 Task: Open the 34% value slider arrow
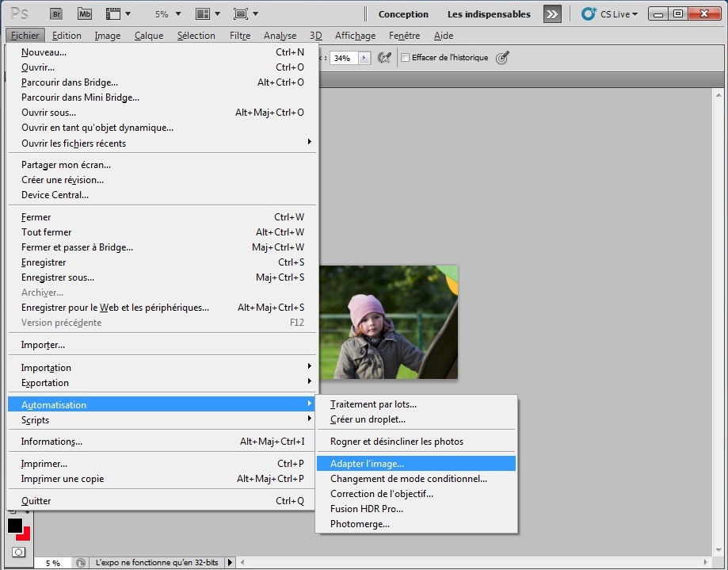tap(364, 58)
